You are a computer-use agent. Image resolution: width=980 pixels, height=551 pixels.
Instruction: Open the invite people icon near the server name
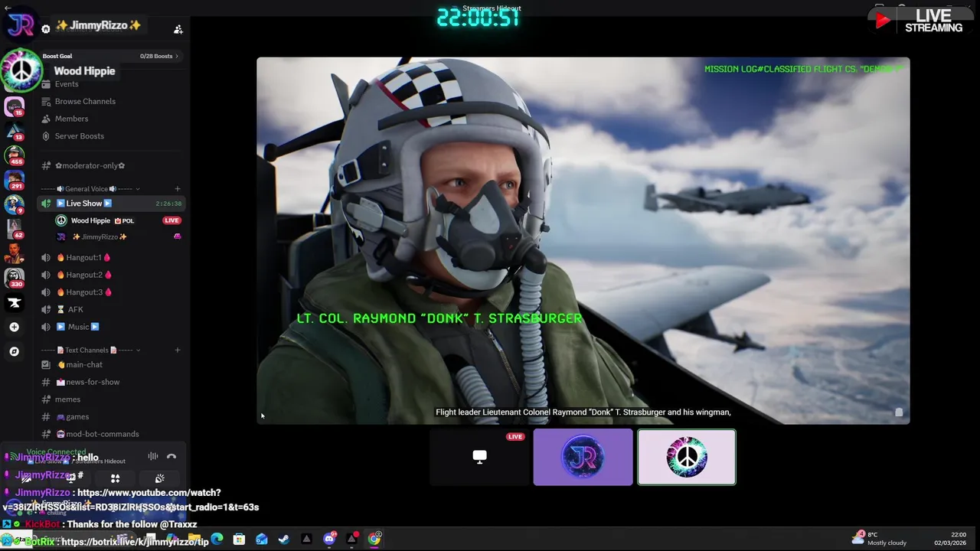178,29
